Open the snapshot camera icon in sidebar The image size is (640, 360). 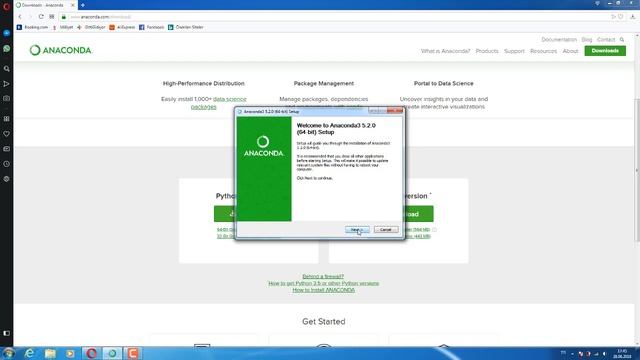click(x=7, y=98)
